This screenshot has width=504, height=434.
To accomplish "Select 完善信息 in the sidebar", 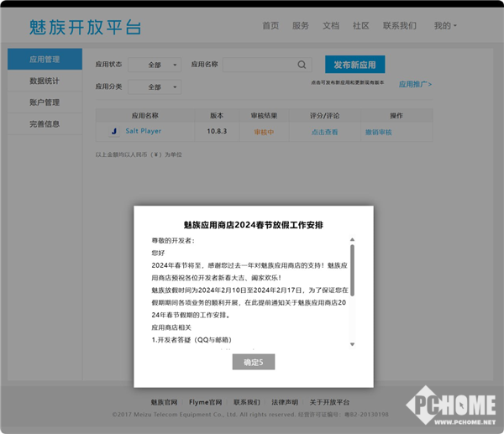I will 45,124.
